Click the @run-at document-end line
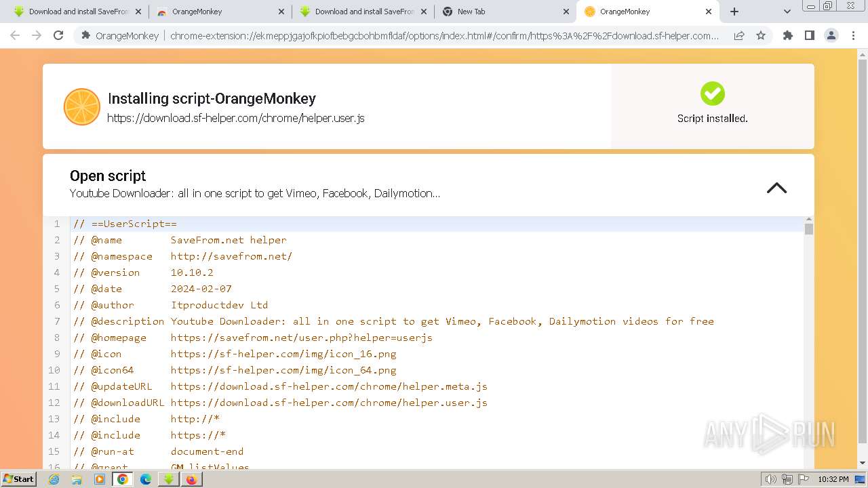The height and width of the screenshot is (488, 868). click(x=158, y=451)
